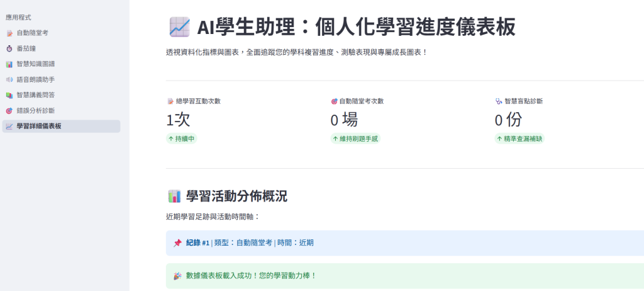644x291 pixels.
Task: Click the bar chart icon beside 智慧知識圖譜
Action: click(9, 64)
